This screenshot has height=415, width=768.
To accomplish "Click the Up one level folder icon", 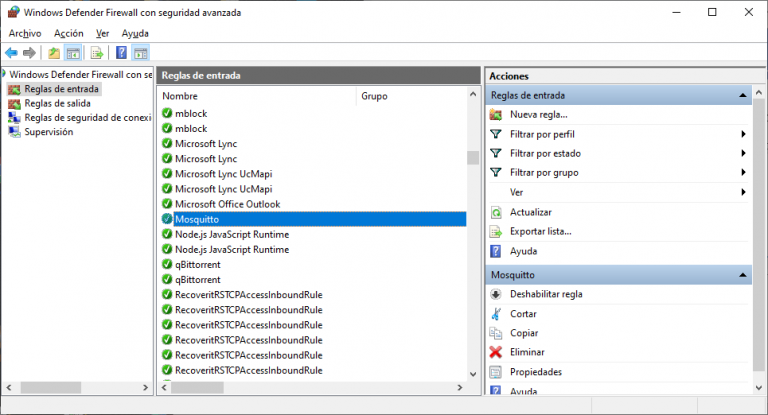I will [53, 53].
